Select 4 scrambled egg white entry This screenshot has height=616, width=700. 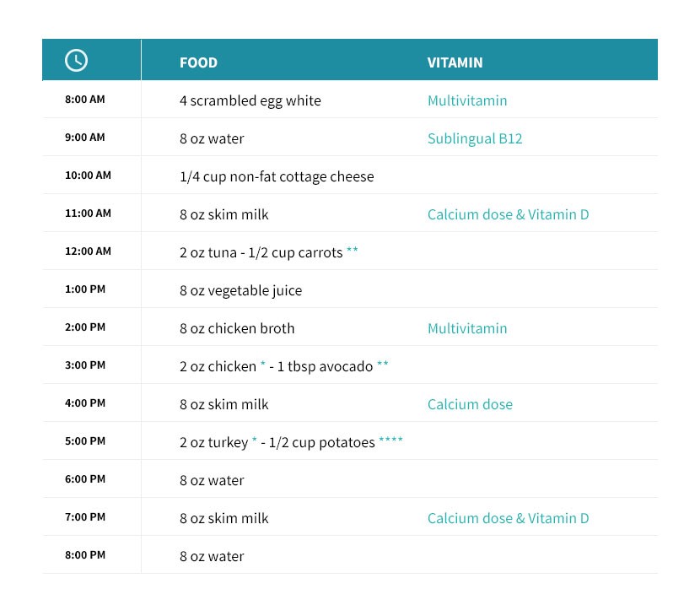(x=250, y=100)
